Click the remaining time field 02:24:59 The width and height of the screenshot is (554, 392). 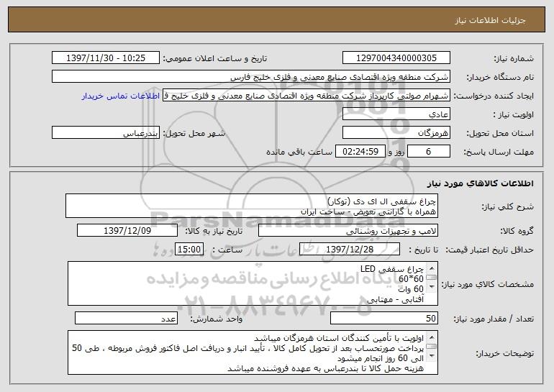tap(360, 152)
